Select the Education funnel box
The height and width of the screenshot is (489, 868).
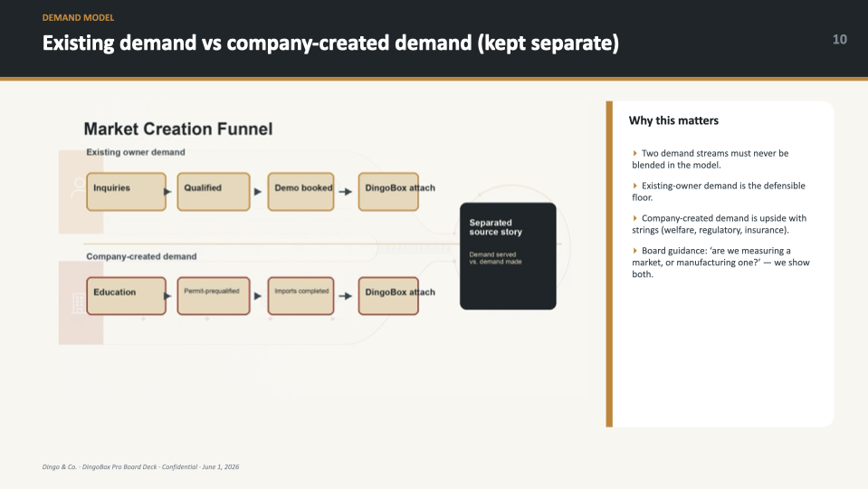point(126,296)
